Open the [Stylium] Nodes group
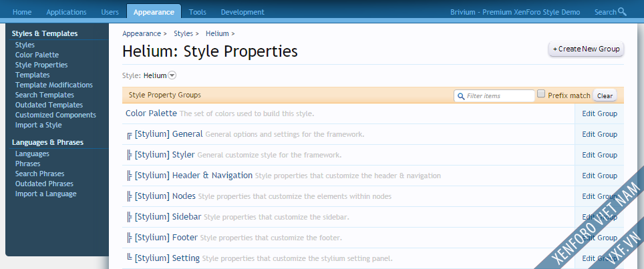The image size is (644, 269). (x=165, y=196)
